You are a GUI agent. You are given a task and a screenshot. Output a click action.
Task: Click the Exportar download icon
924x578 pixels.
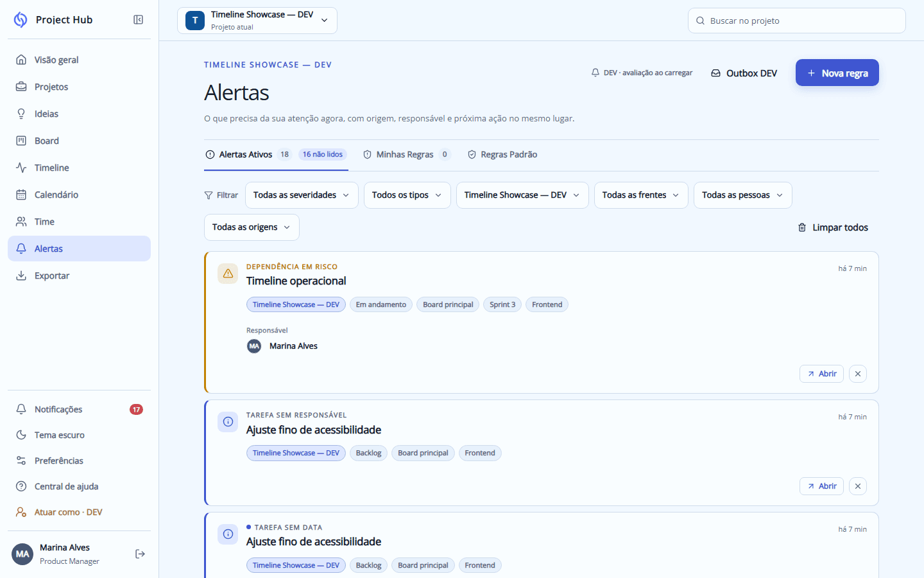click(21, 276)
